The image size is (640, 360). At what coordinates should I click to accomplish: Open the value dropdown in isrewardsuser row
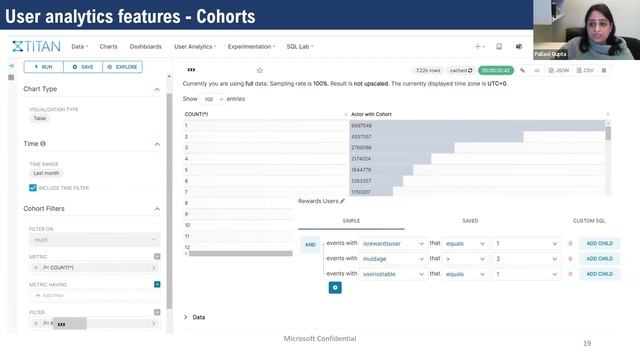click(x=527, y=244)
